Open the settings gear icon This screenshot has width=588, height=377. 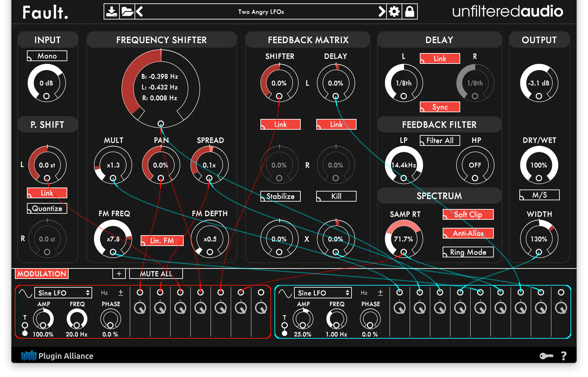click(x=394, y=11)
